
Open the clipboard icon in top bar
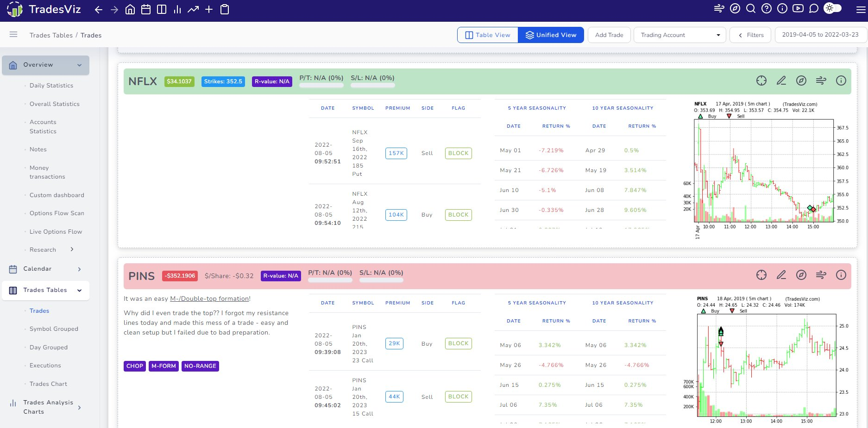click(225, 10)
